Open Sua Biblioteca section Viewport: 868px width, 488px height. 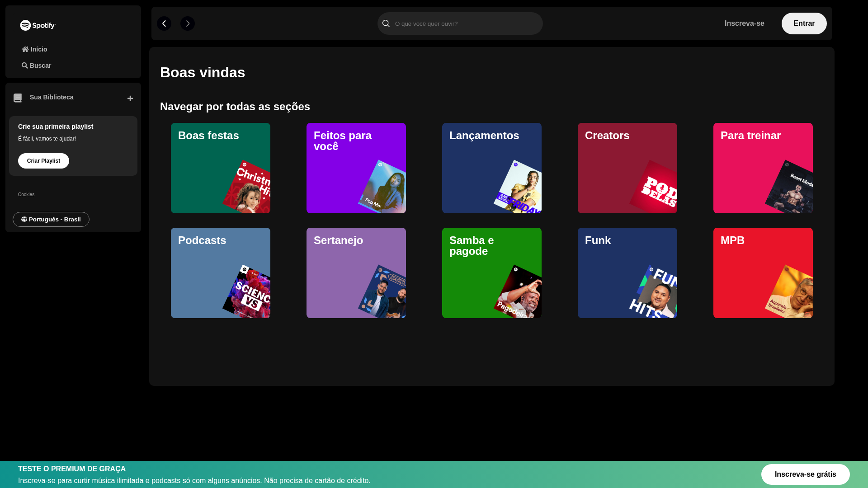52,97
